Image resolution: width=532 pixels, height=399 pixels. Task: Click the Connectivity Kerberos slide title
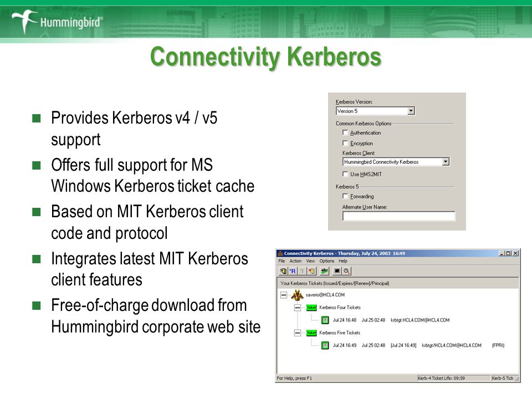266,57
